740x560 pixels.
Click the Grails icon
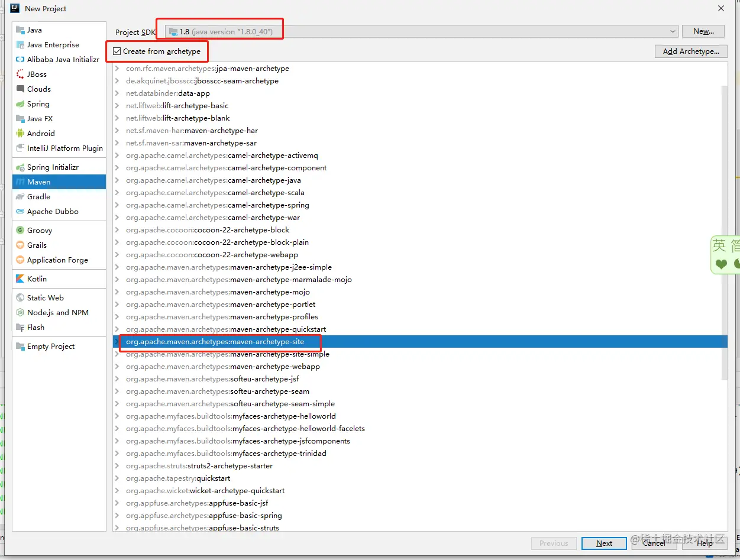20,245
